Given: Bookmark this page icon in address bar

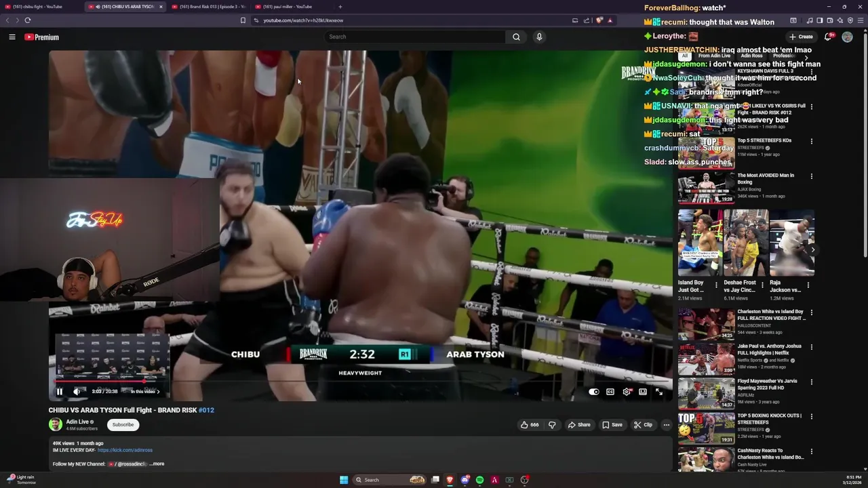Looking at the screenshot, I should pos(243,20).
